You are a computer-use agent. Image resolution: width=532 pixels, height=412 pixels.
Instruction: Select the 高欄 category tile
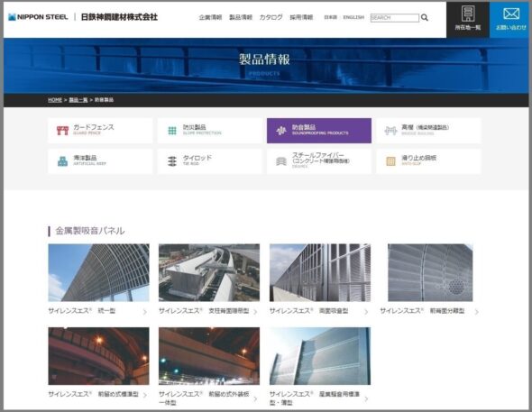pos(428,131)
